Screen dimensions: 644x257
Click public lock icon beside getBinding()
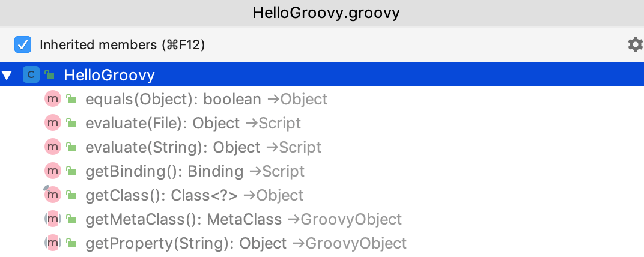pyautogui.click(x=71, y=171)
